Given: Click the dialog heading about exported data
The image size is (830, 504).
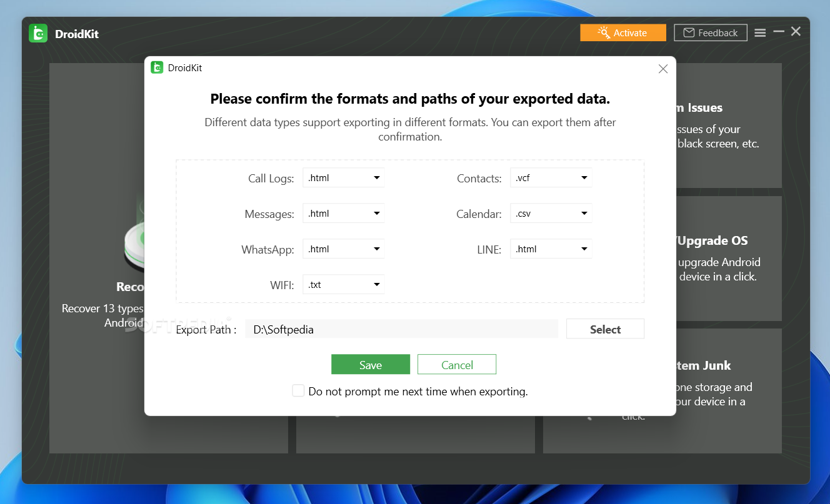Looking at the screenshot, I should click(x=410, y=99).
